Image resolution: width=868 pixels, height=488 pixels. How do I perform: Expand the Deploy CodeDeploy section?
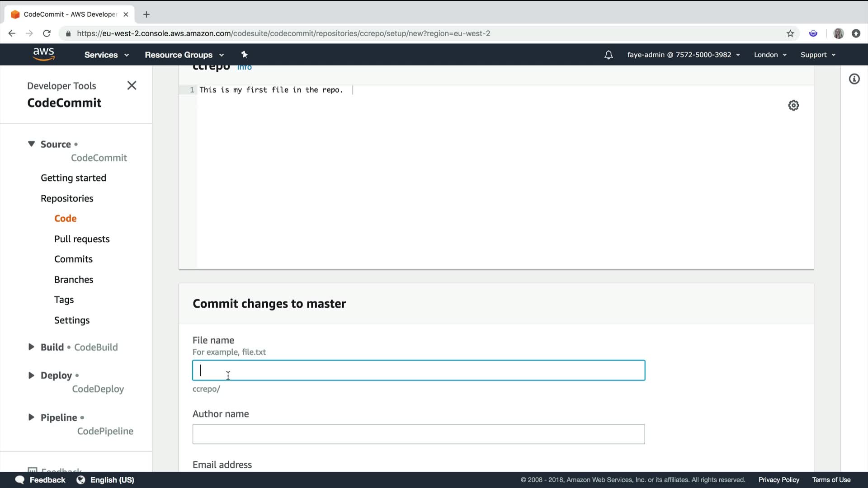tap(31, 375)
